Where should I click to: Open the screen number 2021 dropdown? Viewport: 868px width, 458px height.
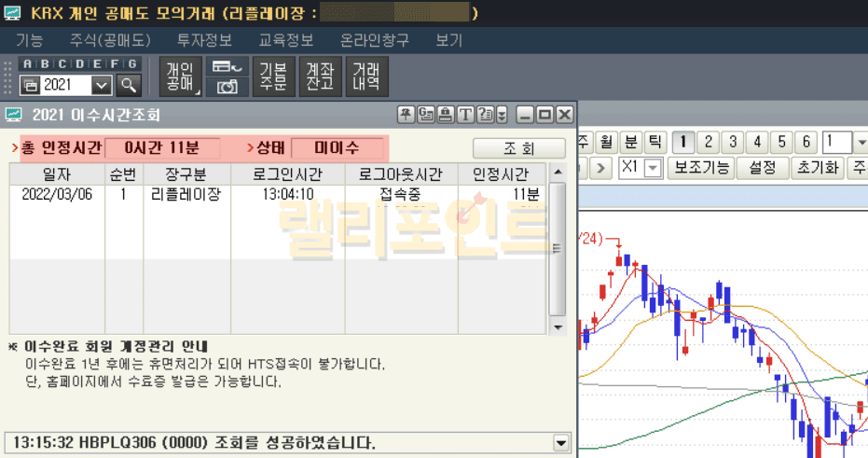point(103,85)
